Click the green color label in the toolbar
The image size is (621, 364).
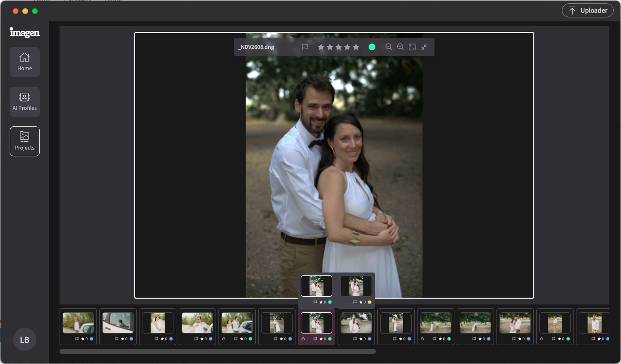[x=372, y=47]
